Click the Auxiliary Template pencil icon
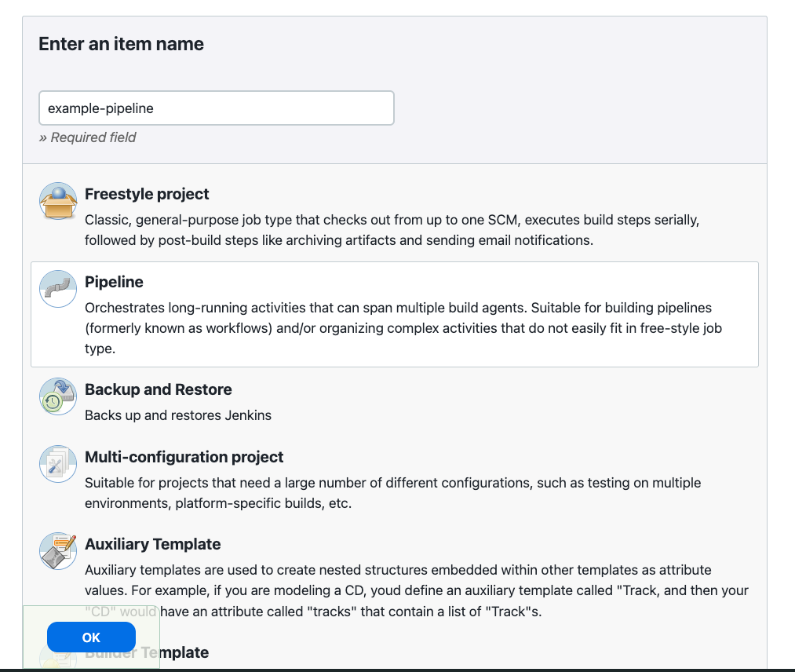 58,551
